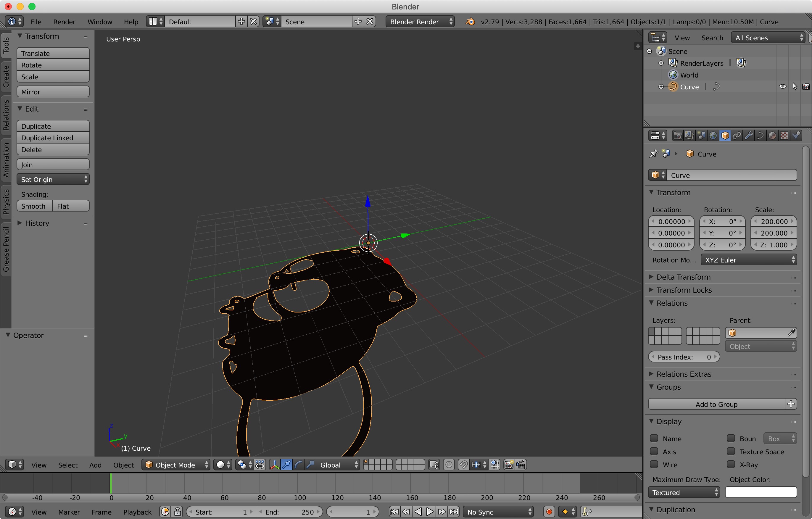
Task: Enable the X-Ray display checkbox
Action: coord(731,464)
